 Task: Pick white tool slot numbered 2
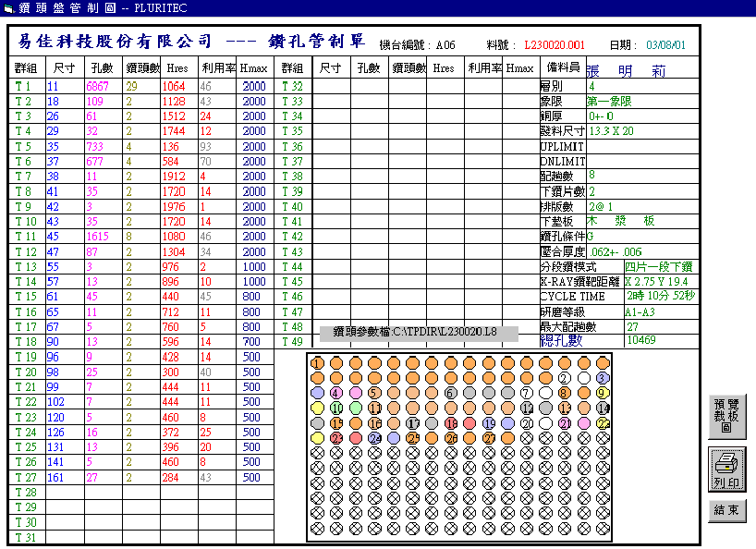pyautogui.click(x=565, y=378)
